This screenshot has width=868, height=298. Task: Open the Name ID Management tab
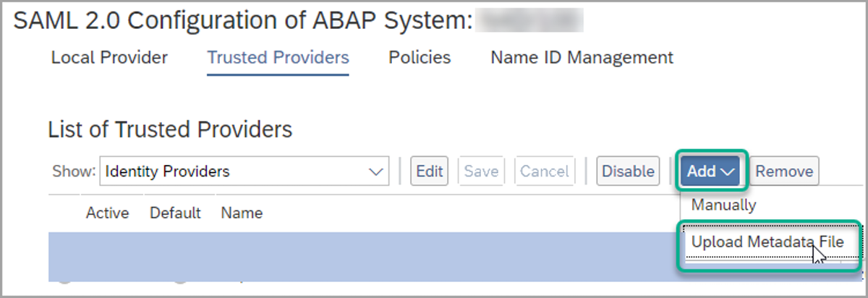coord(582,57)
